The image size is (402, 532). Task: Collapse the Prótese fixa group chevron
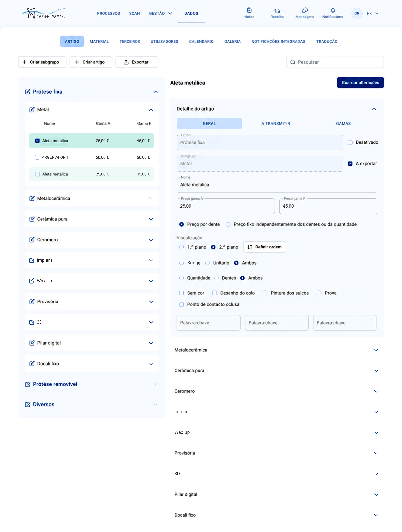click(155, 92)
